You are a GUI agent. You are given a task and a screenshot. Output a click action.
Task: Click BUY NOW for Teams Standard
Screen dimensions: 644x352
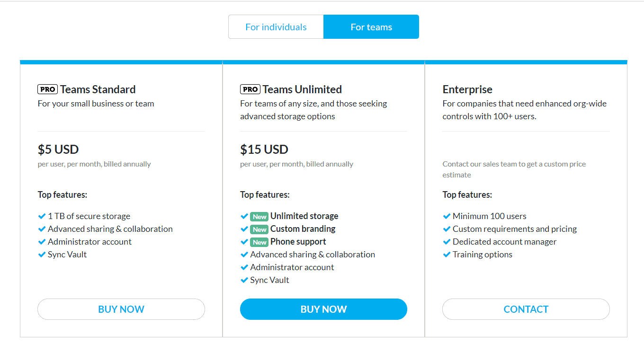(x=121, y=309)
